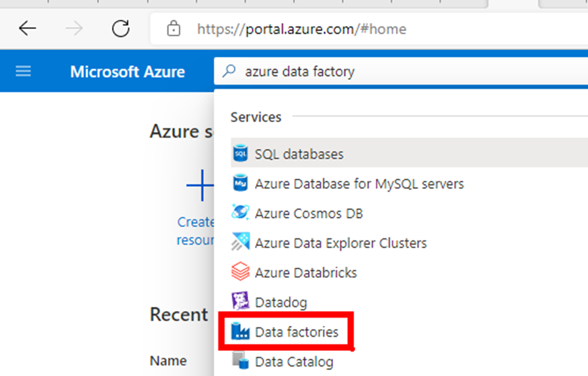588x376 pixels.
Task: Click the azure data factory search box
Action: (x=401, y=71)
